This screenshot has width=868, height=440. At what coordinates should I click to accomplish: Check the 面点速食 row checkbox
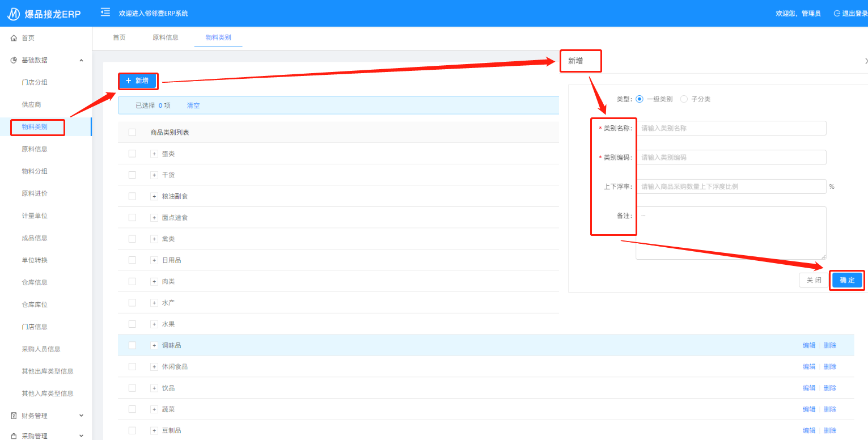pyautogui.click(x=132, y=217)
